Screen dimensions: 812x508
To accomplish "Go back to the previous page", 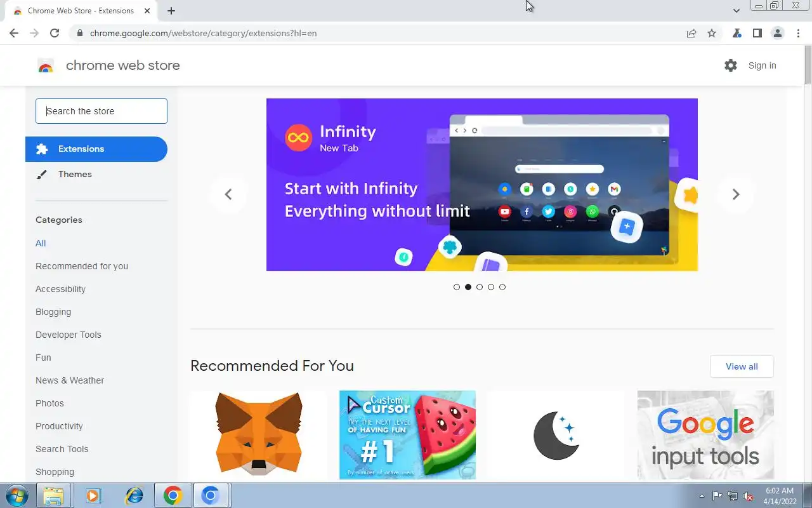I will [x=14, y=33].
